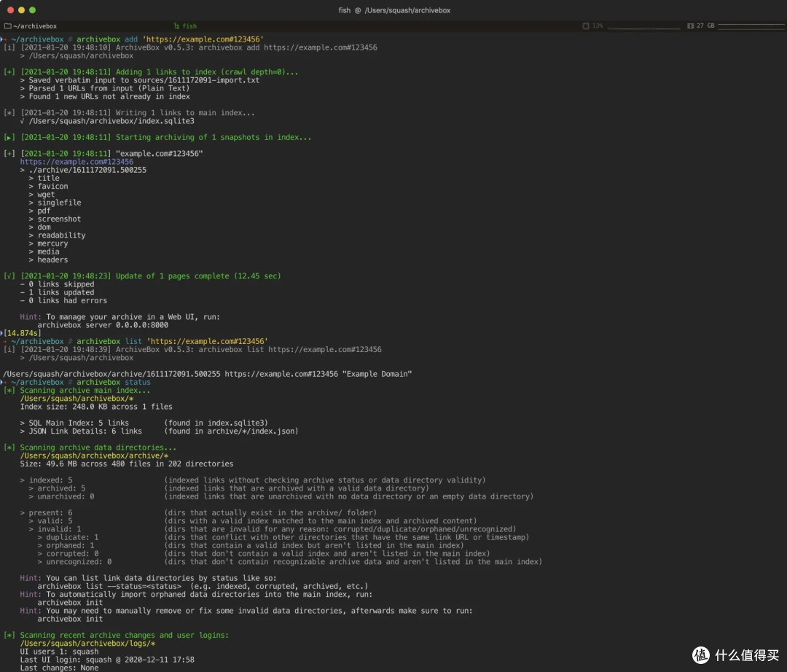Screen dimensions: 787x672
Task: Click 'Parsed 1 URLs from input' line
Action: (x=105, y=88)
